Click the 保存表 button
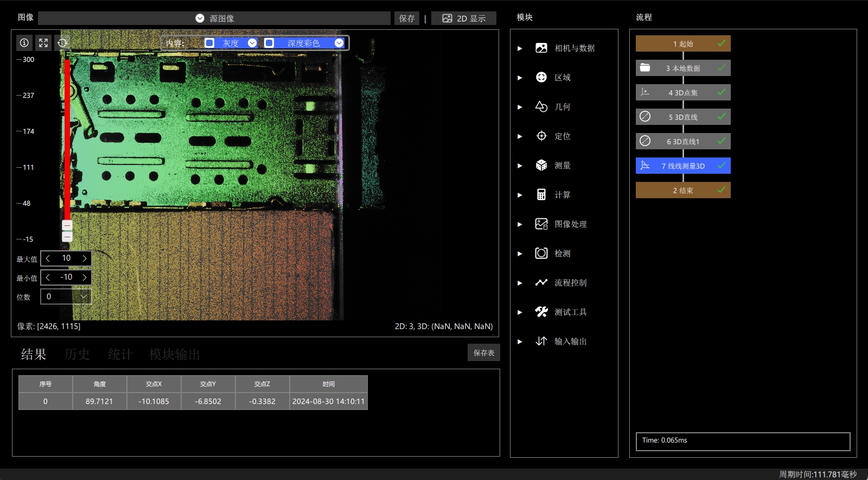The width and height of the screenshot is (868, 480). (484, 353)
